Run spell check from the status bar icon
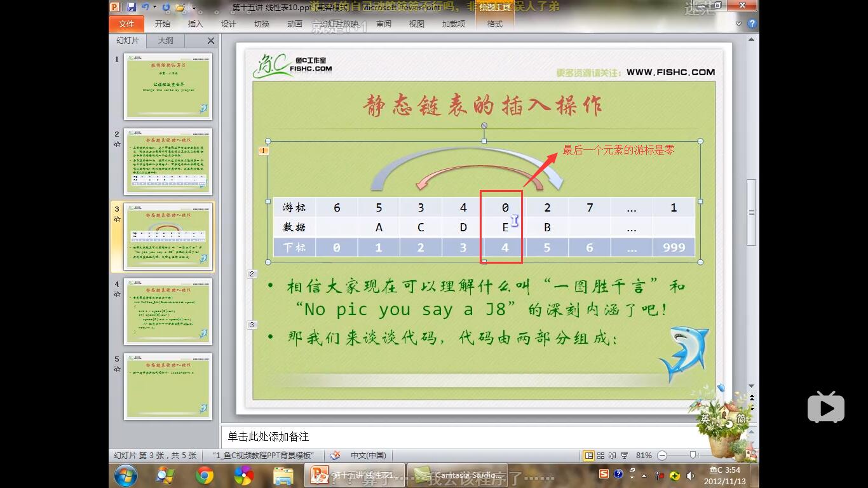The height and width of the screenshot is (488, 868). [335, 455]
